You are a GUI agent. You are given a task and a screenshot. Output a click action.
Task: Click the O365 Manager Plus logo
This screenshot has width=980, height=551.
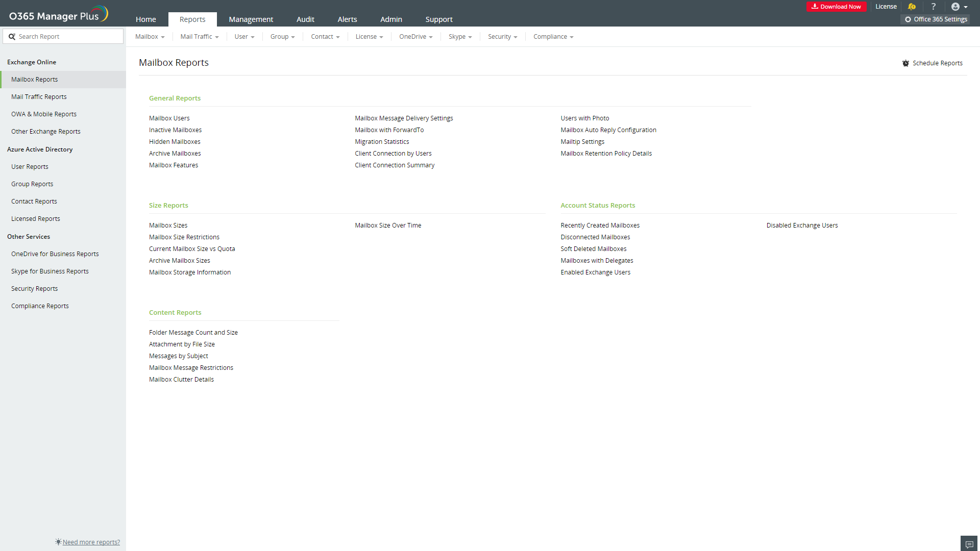coord(59,14)
